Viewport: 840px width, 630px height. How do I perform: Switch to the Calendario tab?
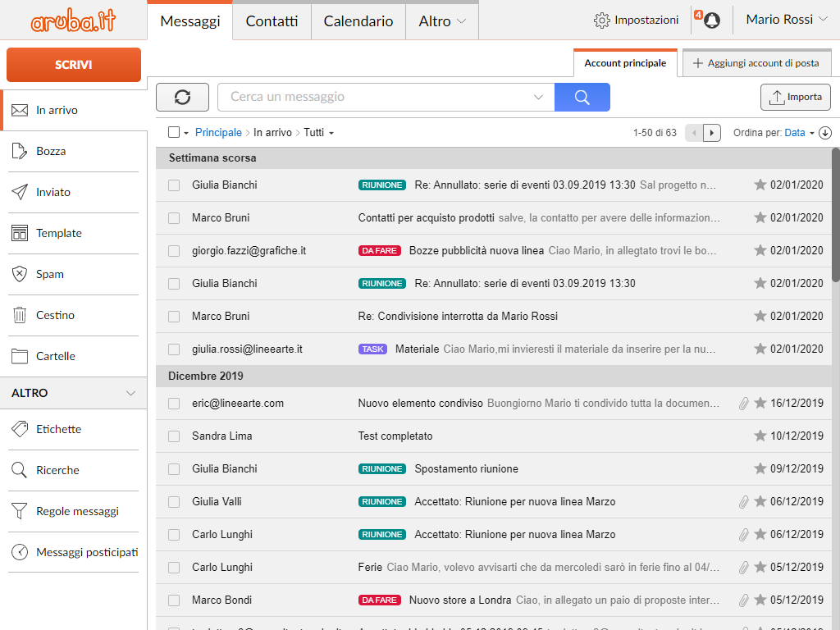(x=358, y=21)
